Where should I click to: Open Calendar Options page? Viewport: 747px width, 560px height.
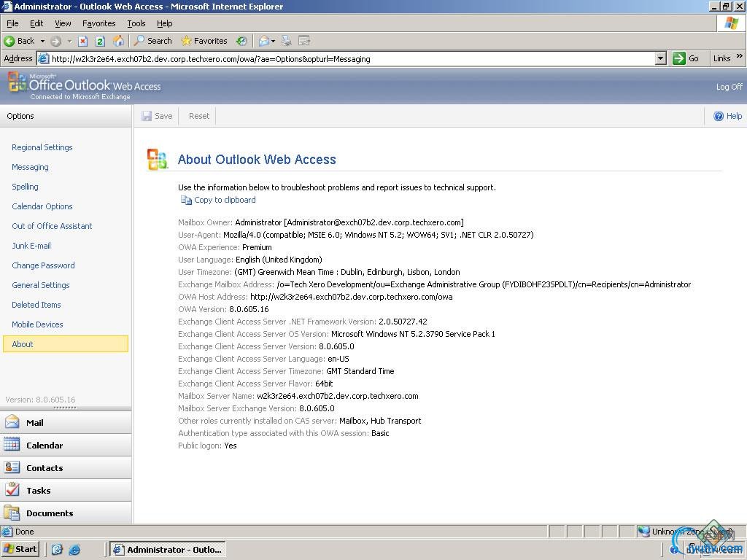pyautogui.click(x=42, y=206)
